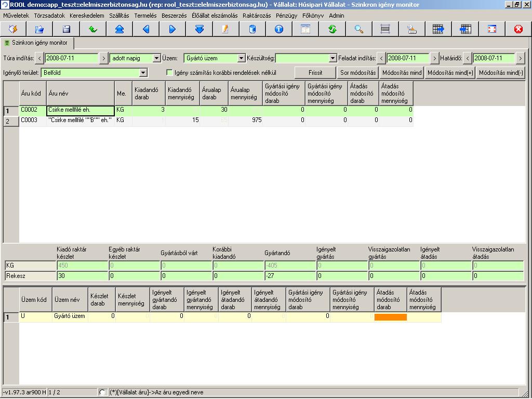This screenshot has width=532, height=399.
Task: Click the orange Átadás módosító darab cell
Action: point(390,316)
